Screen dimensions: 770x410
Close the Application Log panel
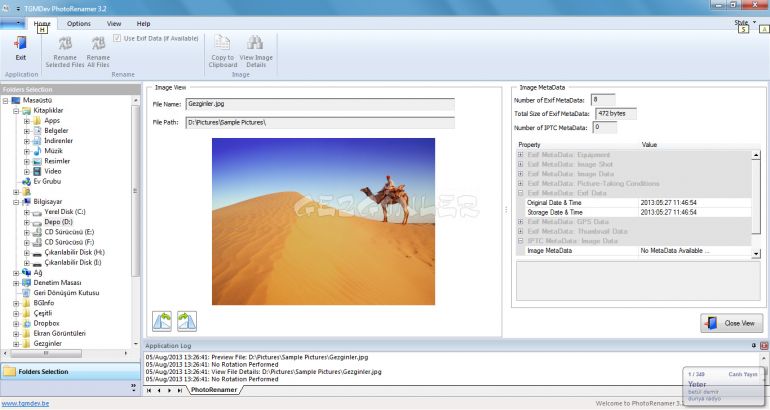pyautogui.click(x=763, y=345)
